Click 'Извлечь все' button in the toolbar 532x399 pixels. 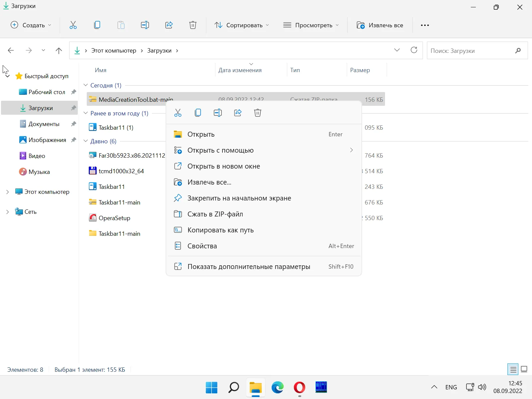[x=380, y=25]
